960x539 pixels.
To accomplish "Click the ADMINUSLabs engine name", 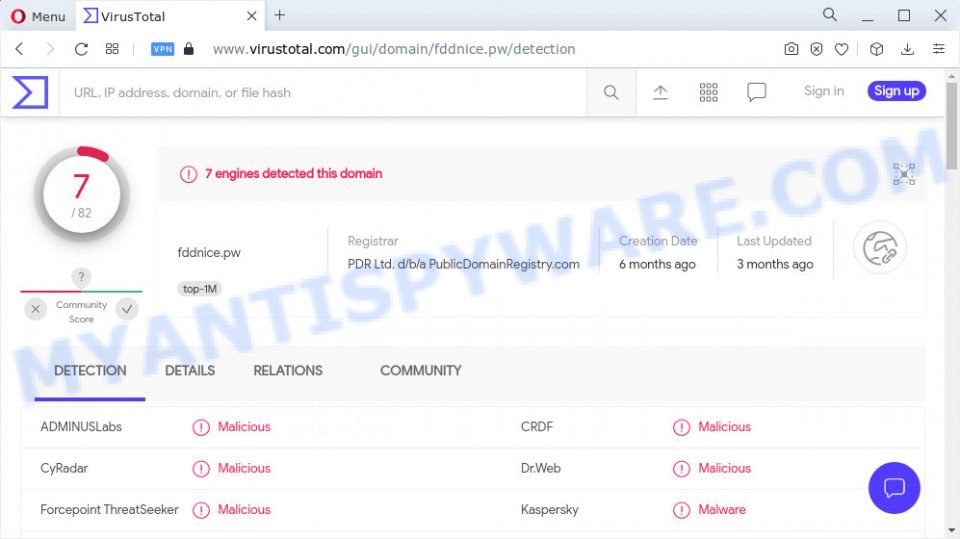I will click(81, 427).
